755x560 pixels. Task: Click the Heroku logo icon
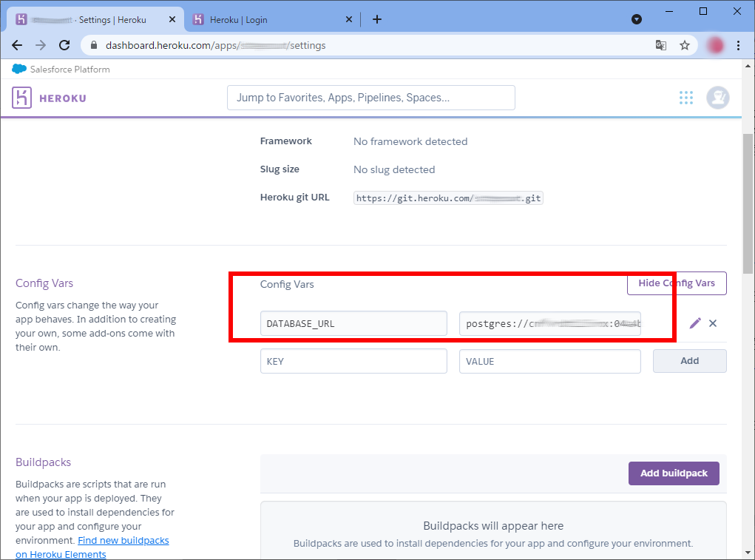coord(21,98)
